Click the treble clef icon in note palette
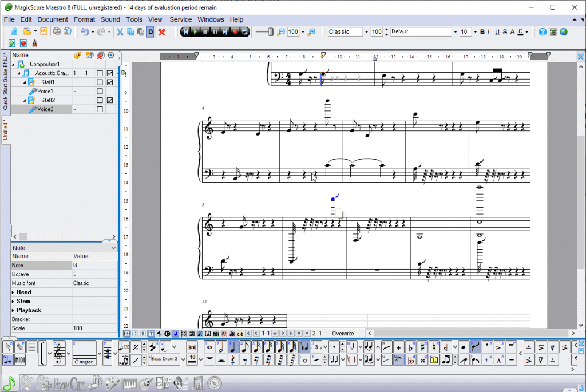Screen dimensions: 586x392 point(60,353)
